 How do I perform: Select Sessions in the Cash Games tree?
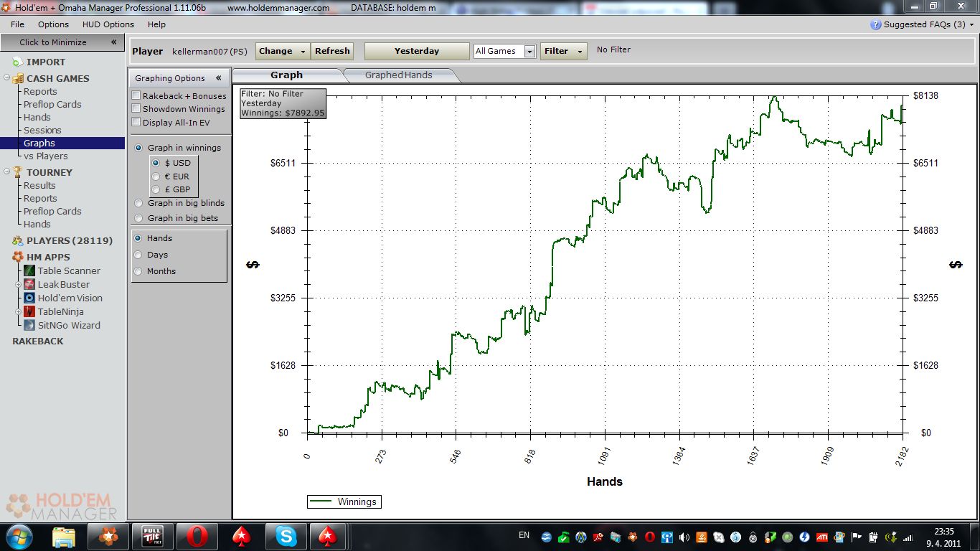click(42, 130)
